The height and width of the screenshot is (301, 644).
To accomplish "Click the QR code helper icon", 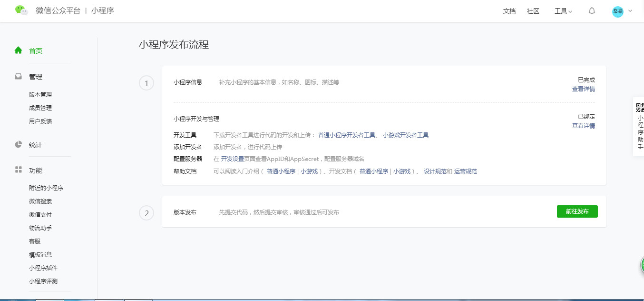I will [x=640, y=107].
